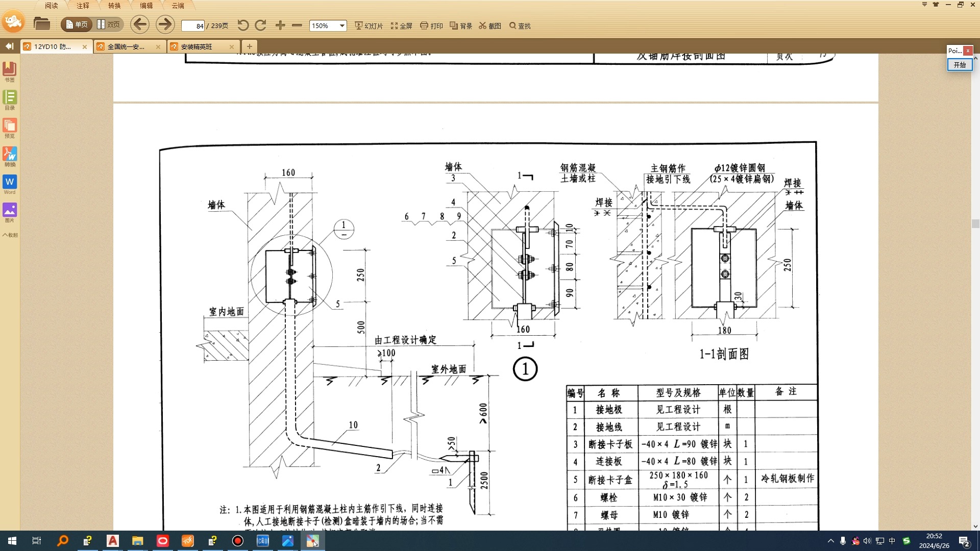980x551 pixels.
Task: Open the 注释 (annotation) menu tab
Action: (x=83, y=6)
